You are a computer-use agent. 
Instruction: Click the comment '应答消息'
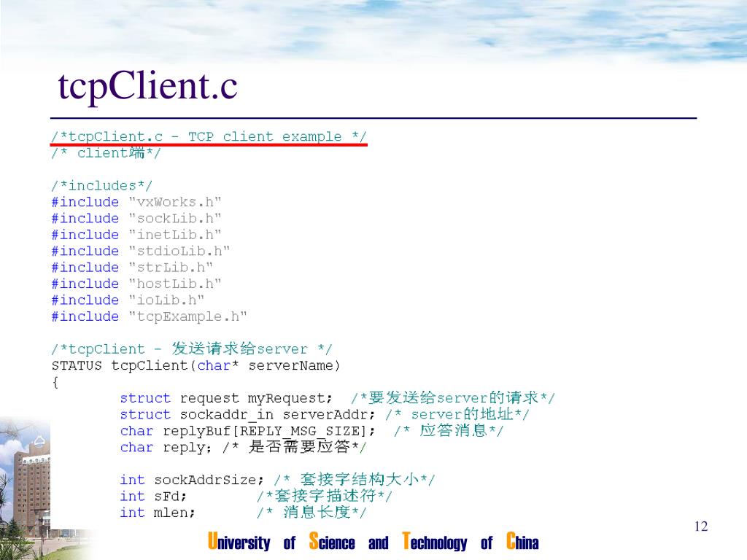point(449,430)
